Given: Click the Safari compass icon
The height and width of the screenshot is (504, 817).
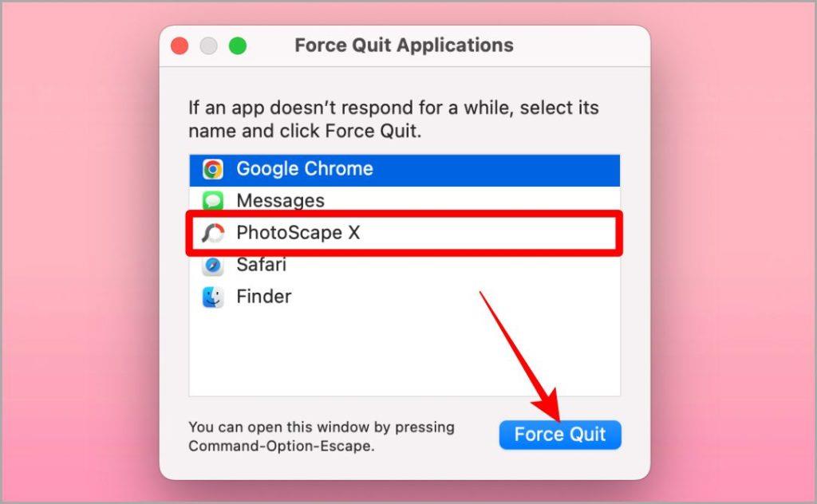Looking at the screenshot, I should 212,266.
